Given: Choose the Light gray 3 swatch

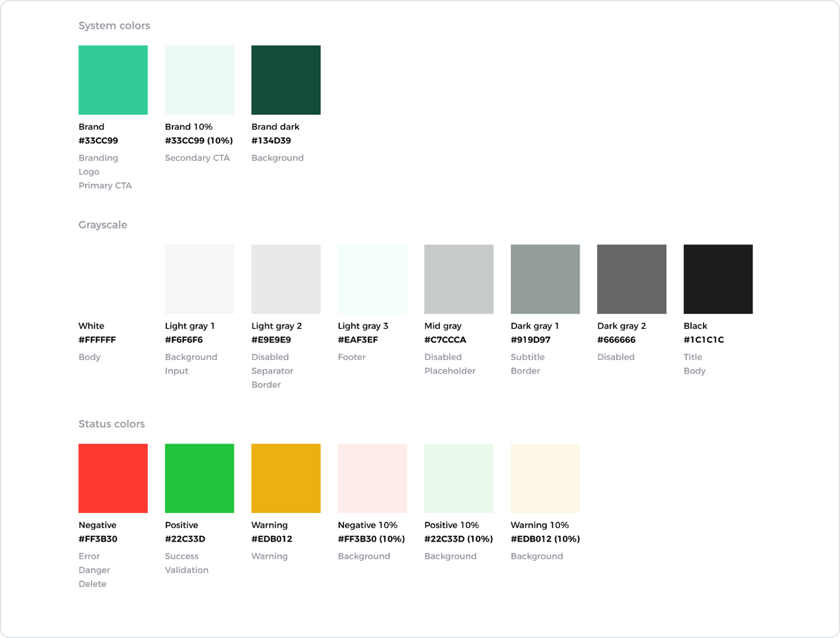Looking at the screenshot, I should tap(372, 279).
